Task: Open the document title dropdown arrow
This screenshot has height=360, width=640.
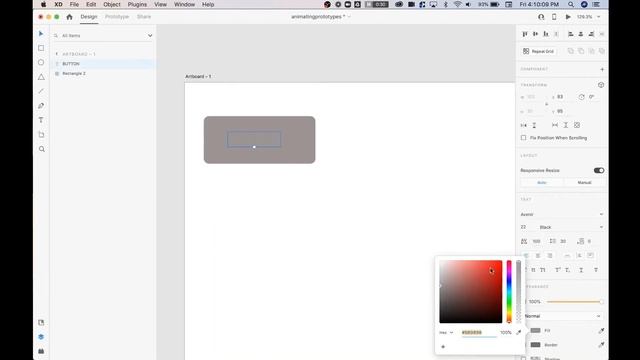Action: 349,17
